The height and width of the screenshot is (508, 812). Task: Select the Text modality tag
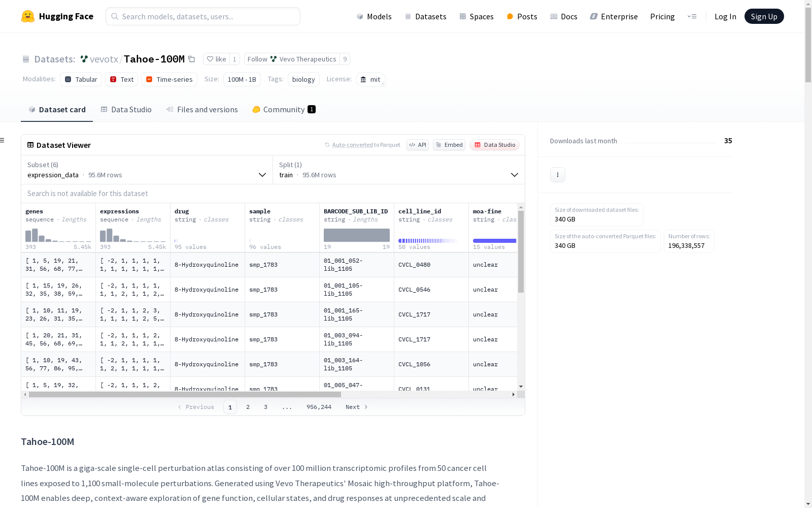click(x=122, y=79)
